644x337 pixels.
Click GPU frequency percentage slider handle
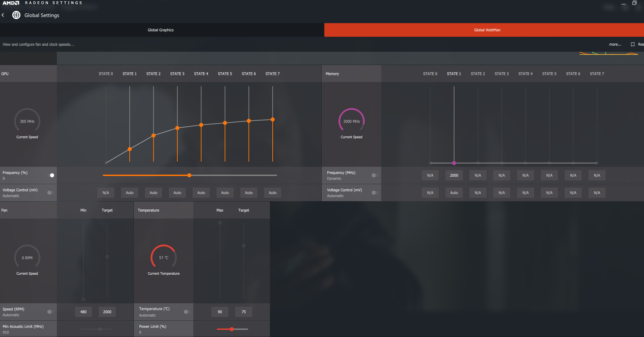[189, 175]
